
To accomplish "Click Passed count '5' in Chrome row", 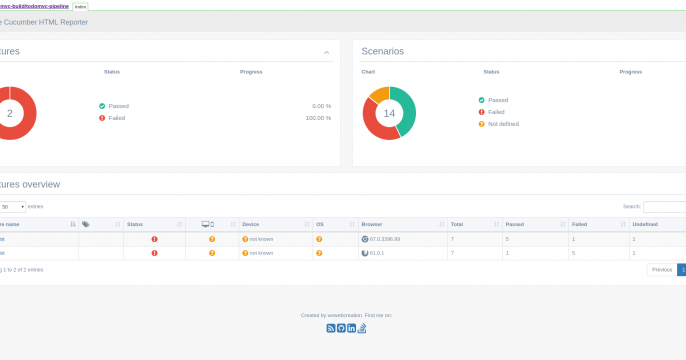I will 507,239.
